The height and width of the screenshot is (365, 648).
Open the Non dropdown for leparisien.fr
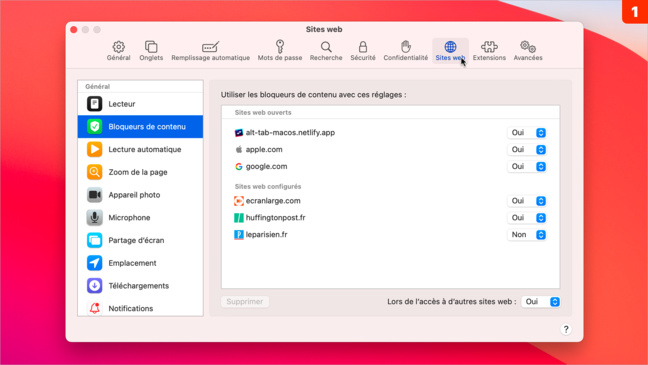click(x=527, y=235)
